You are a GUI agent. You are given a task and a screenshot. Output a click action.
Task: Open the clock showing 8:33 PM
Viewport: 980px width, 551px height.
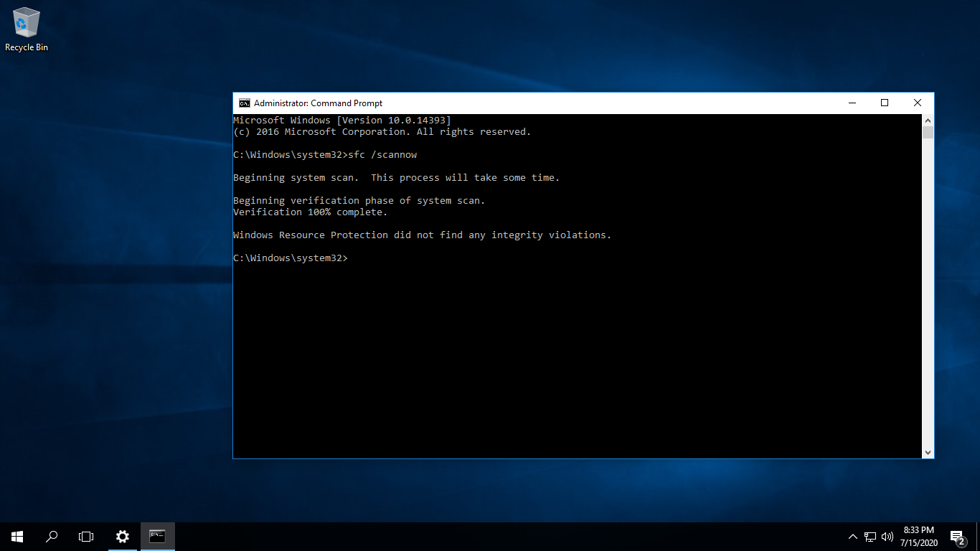coord(918,537)
